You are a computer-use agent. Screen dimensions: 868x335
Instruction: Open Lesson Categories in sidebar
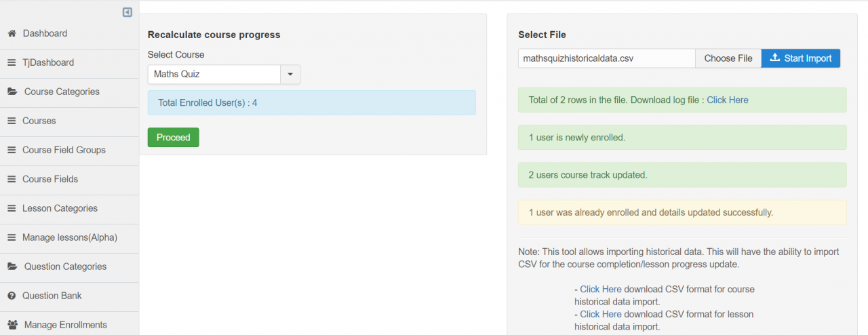(x=60, y=208)
